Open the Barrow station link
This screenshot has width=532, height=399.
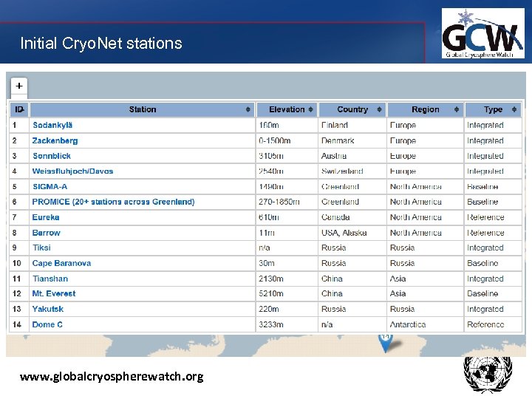coord(46,233)
